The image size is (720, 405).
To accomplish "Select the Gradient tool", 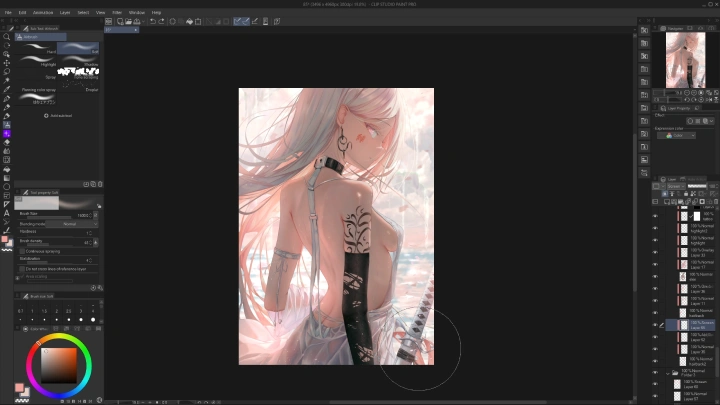I will [6, 178].
